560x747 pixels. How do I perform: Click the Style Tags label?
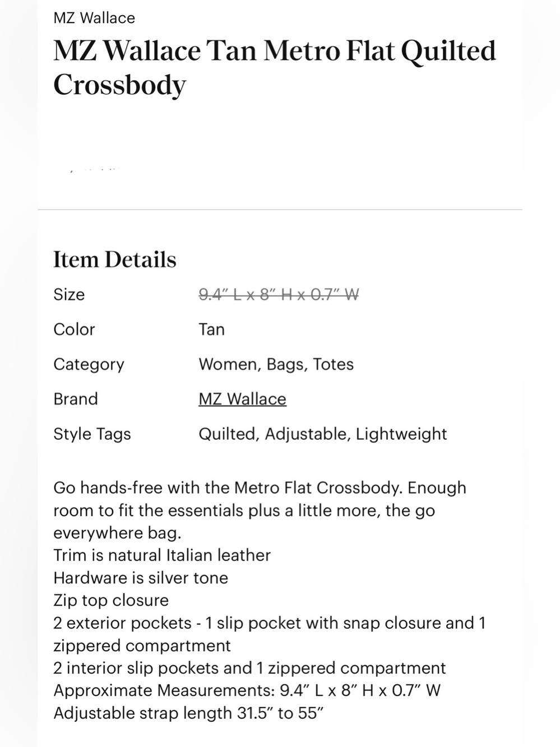click(x=92, y=434)
